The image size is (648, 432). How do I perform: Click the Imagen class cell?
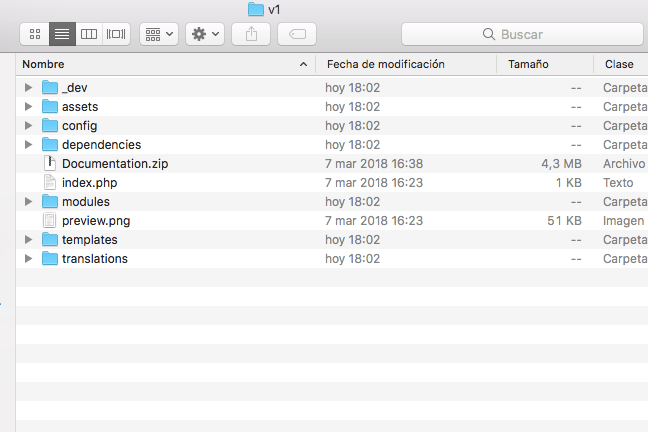[624, 221]
